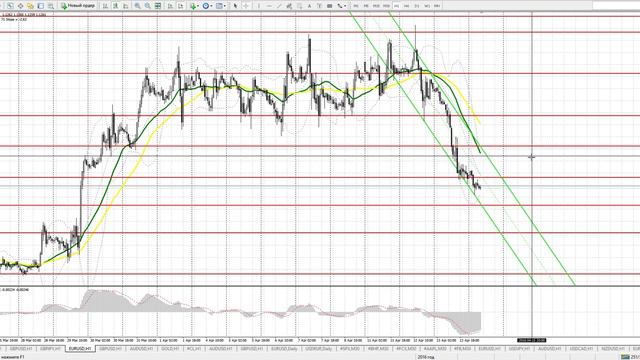Viewport: 640px width, 360px height.
Task: Expand the arrows tool dropdown
Action: tap(345, 6)
